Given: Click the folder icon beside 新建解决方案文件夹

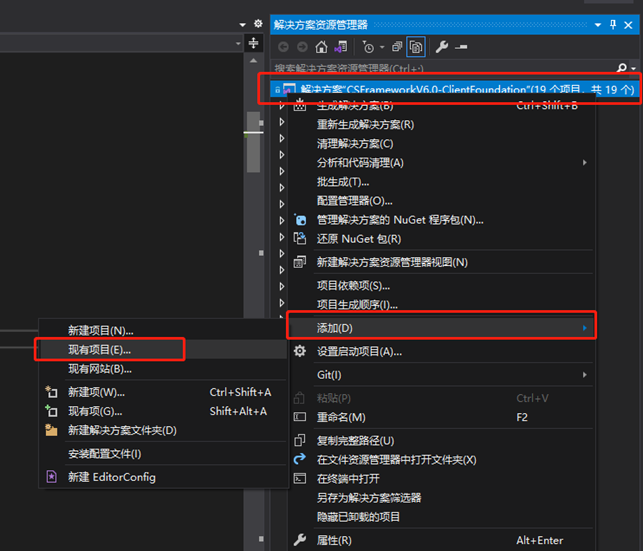Looking at the screenshot, I should 51,430.
